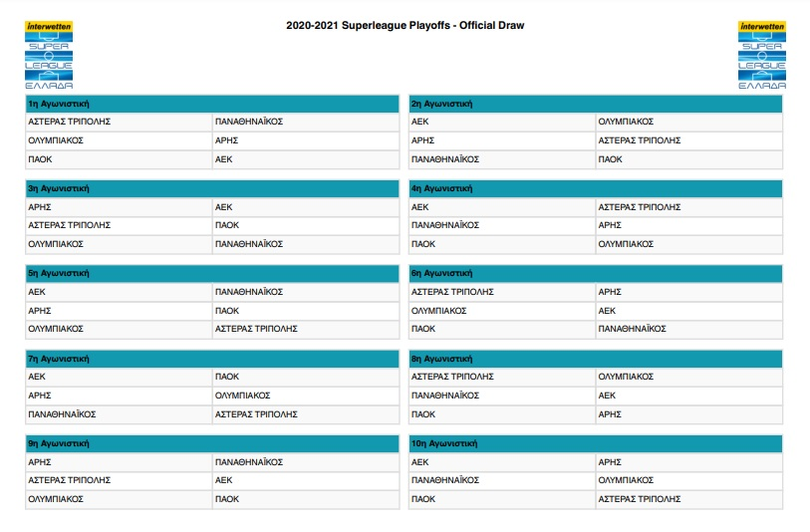
Task: Select the 10η Αγωνιστική header bar
Action: pos(595,443)
